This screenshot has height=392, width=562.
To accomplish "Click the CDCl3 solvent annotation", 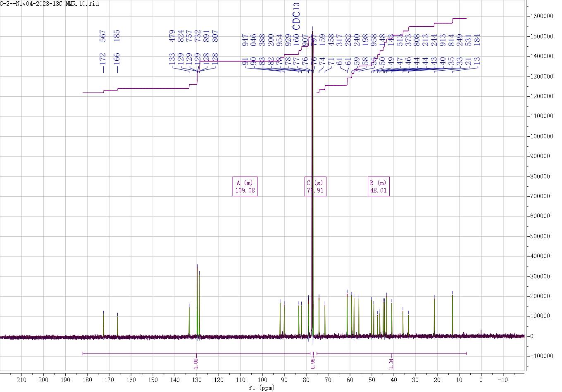I will coord(296,17).
